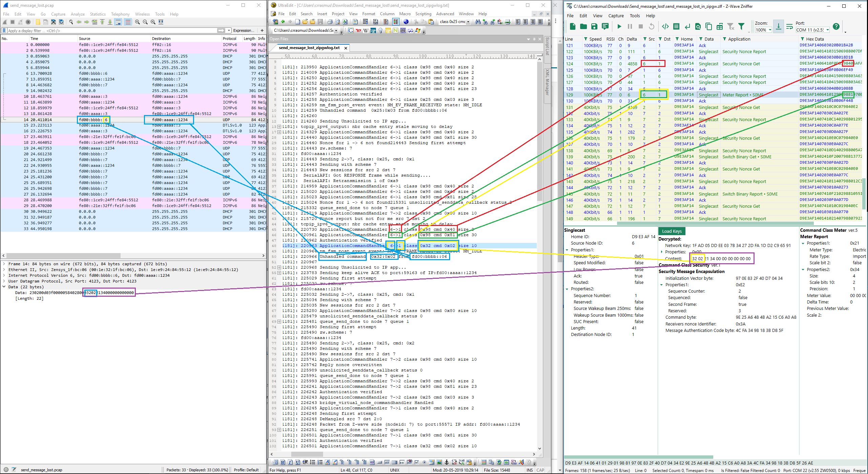Open UltraEdit find text dropdown
The width and height of the screenshot is (868, 474).
468,22
